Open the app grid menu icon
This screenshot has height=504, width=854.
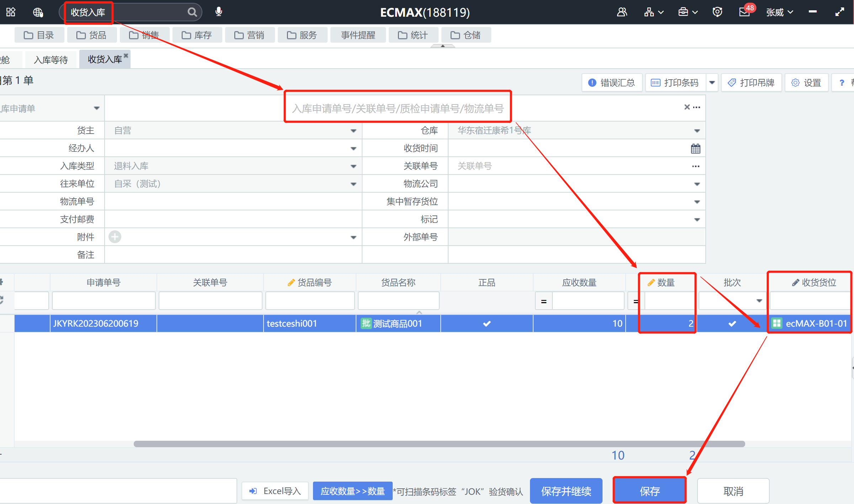pos(11,12)
